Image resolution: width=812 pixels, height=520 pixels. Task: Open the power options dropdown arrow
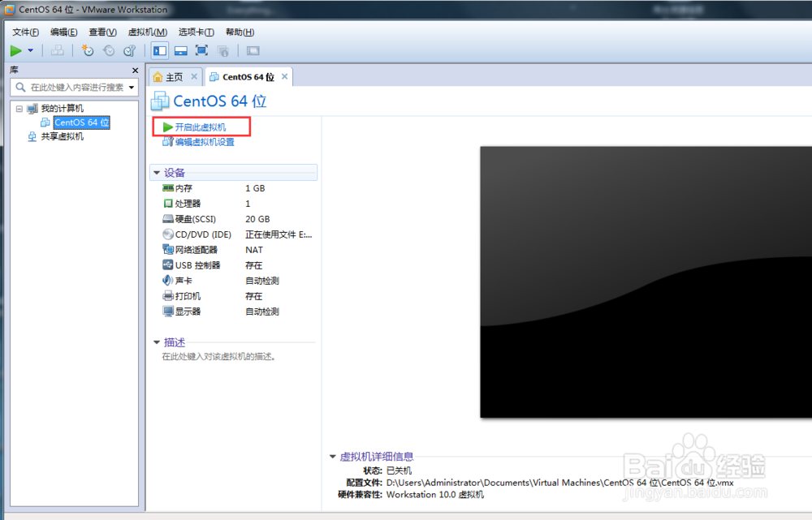[x=31, y=51]
